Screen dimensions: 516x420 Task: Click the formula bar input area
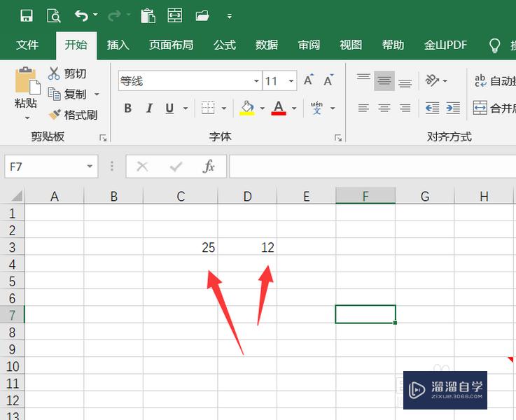point(372,167)
